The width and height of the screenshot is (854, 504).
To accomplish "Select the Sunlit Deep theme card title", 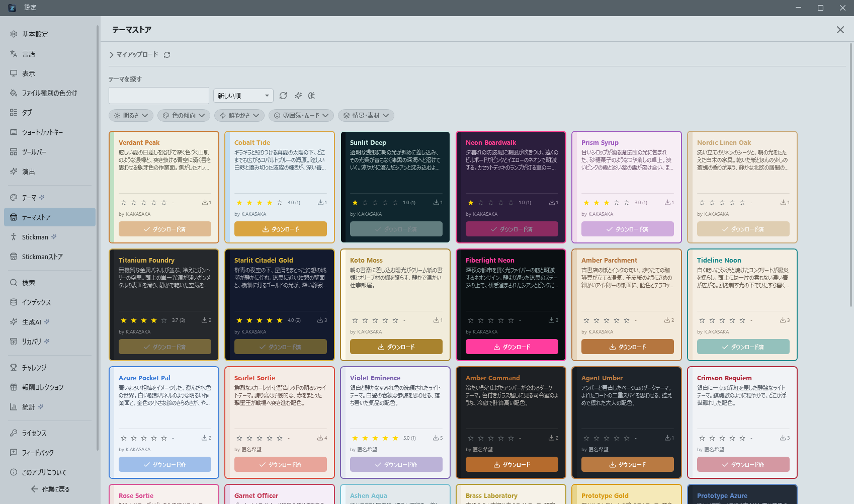I will pos(368,142).
